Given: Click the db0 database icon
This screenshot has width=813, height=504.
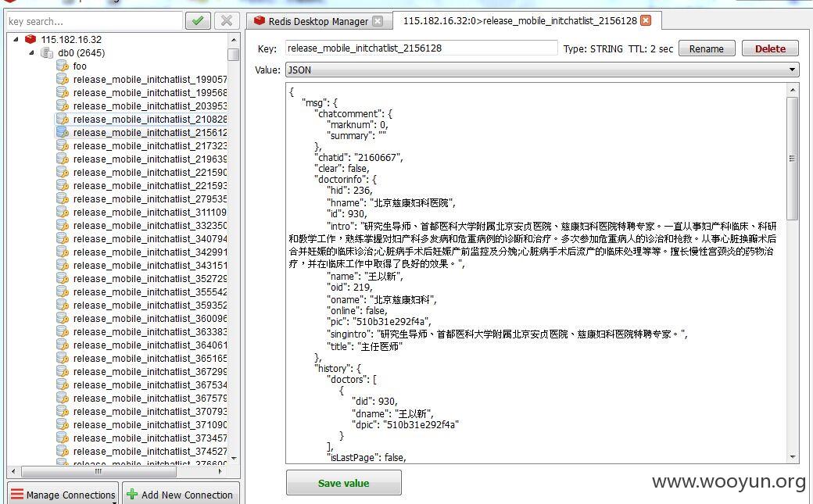Looking at the screenshot, I should click(47, 53).
